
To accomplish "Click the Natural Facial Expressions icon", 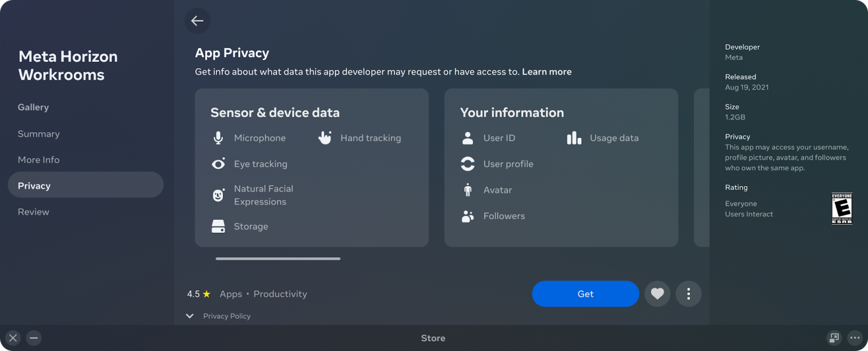I will click(x=218, y=195).
